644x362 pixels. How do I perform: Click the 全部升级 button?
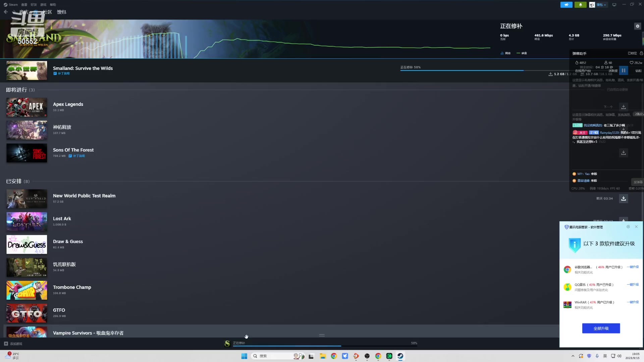[601, 328]
